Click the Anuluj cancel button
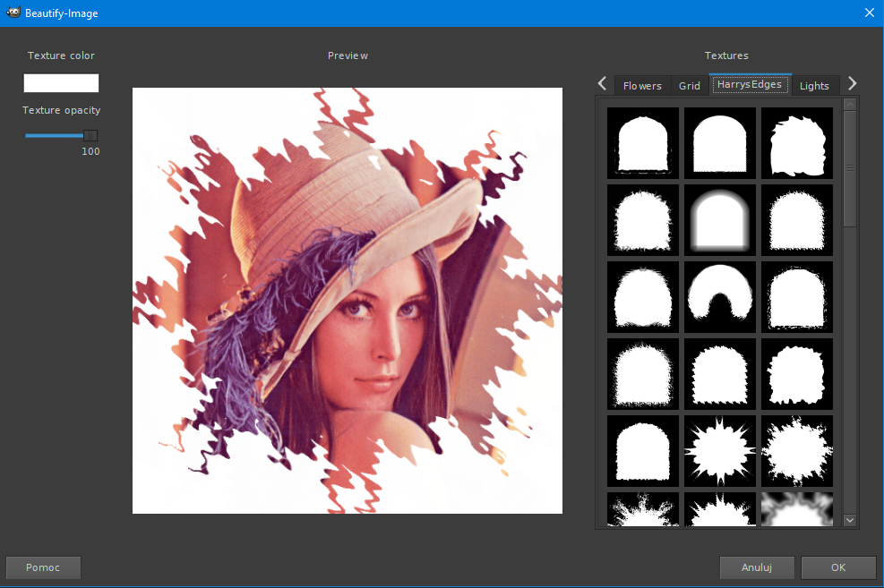This screenshot has width=884, height=588. (x=757, y=567)
